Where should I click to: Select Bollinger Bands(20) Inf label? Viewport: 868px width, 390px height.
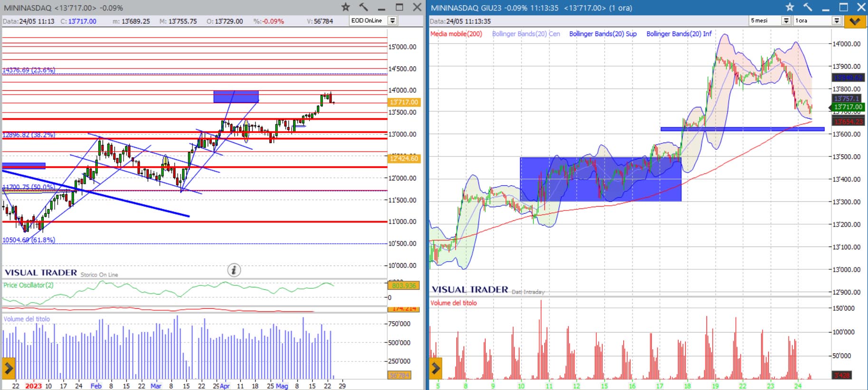click(679, 34)
